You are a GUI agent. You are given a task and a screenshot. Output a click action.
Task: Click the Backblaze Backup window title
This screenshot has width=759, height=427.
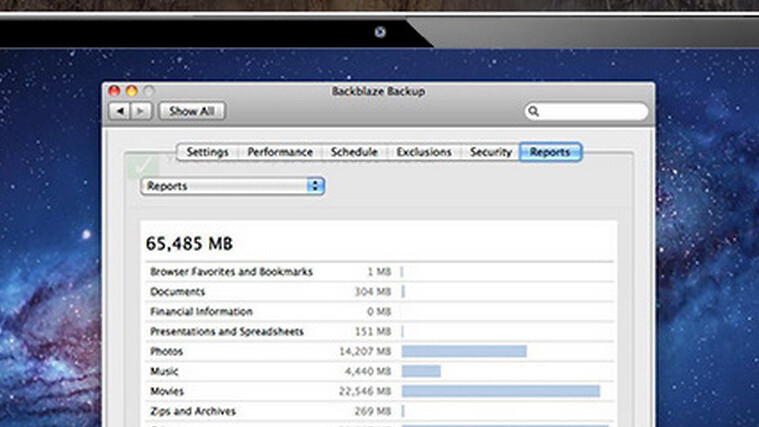pyautogui.click(x=378, y=91)
